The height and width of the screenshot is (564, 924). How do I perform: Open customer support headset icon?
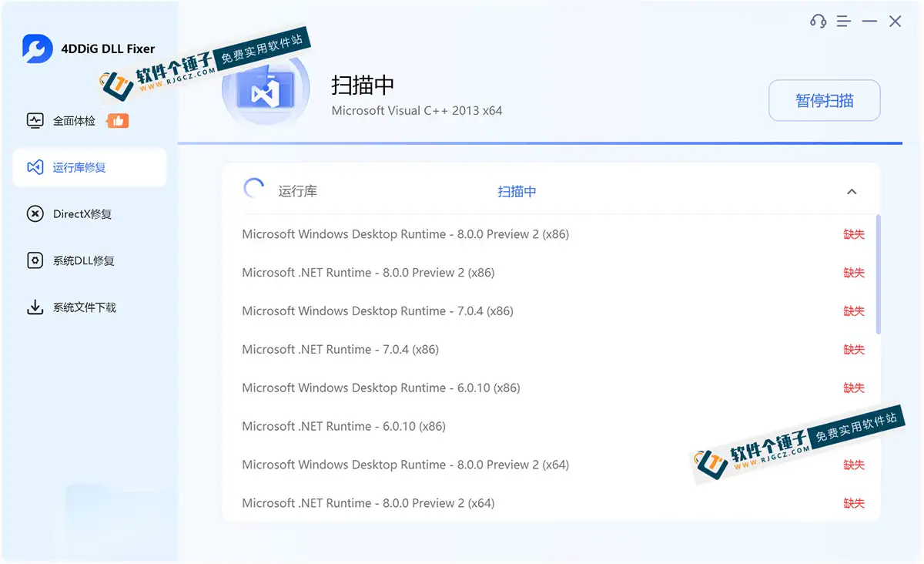point(818,22)
